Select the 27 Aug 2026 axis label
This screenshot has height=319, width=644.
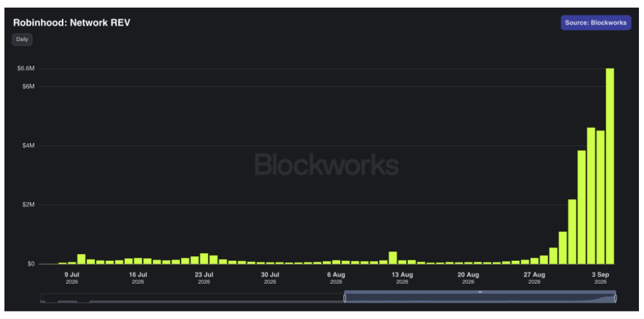pos(534,277)
